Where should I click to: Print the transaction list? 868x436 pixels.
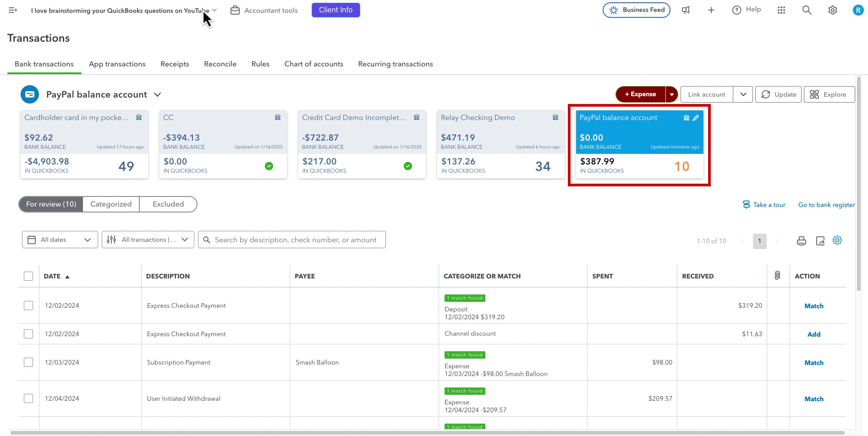click(x=802, y=241)
